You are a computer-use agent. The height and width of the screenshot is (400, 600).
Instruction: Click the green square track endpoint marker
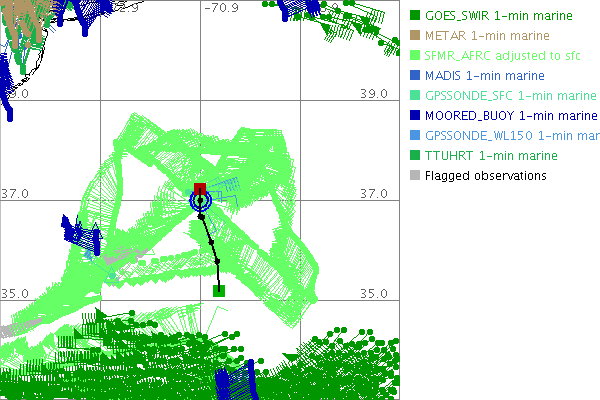(x=219, y=291)
